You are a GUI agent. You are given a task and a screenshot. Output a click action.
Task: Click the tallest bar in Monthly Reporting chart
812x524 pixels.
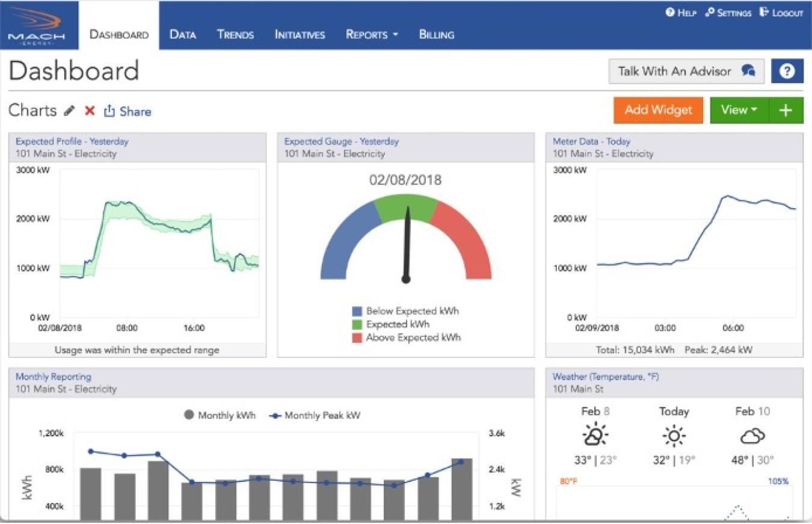pos(462,487)
